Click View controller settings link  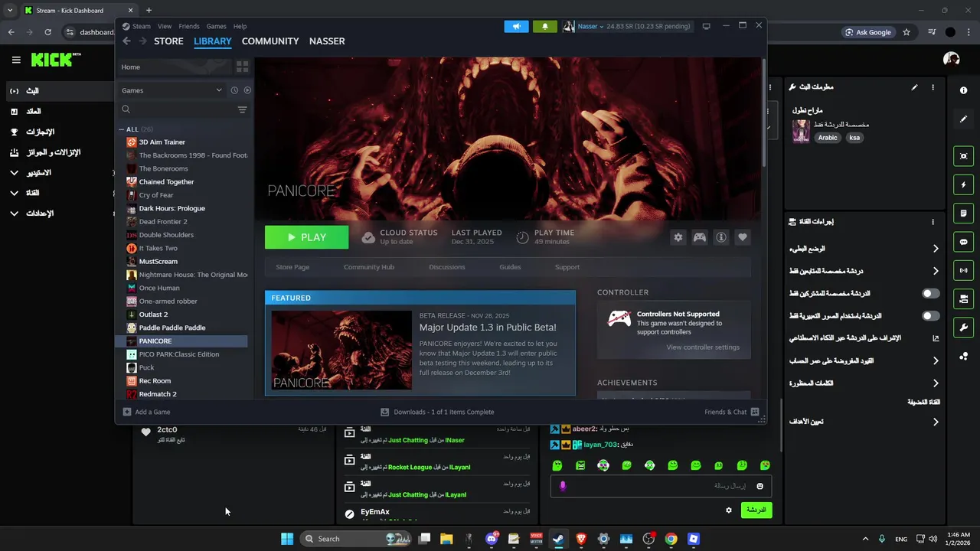[x=703, y=347]
